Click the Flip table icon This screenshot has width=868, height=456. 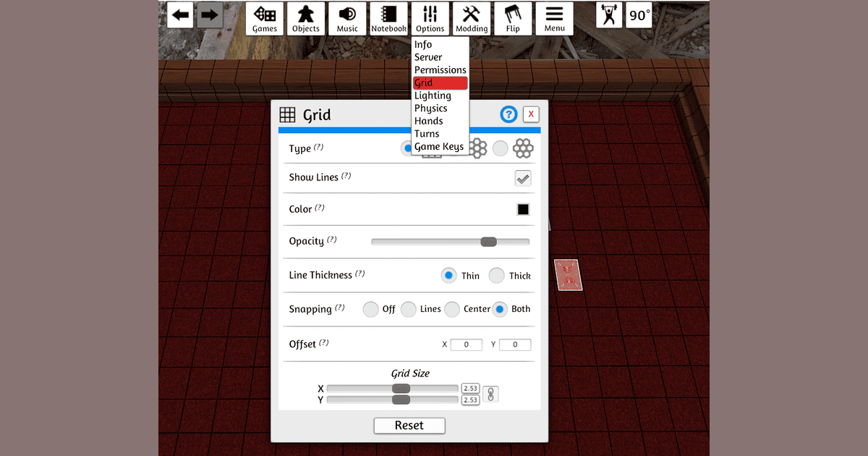[513, 18]
